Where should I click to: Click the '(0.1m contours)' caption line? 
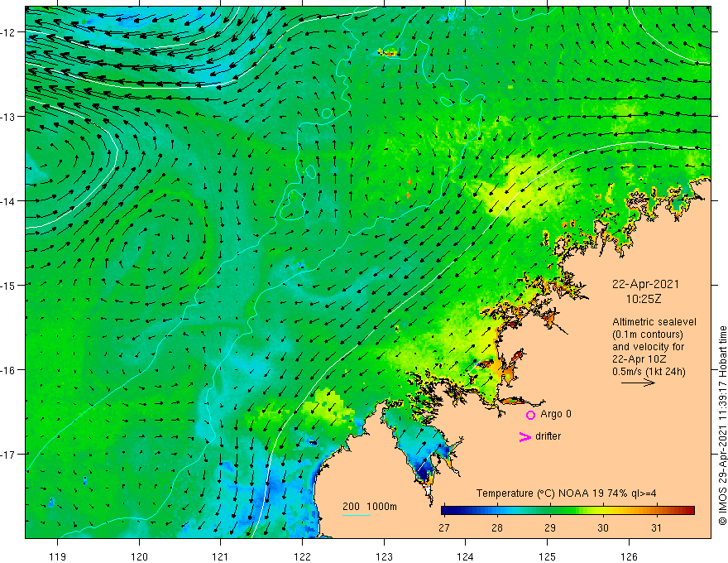[x=648, y=334]
